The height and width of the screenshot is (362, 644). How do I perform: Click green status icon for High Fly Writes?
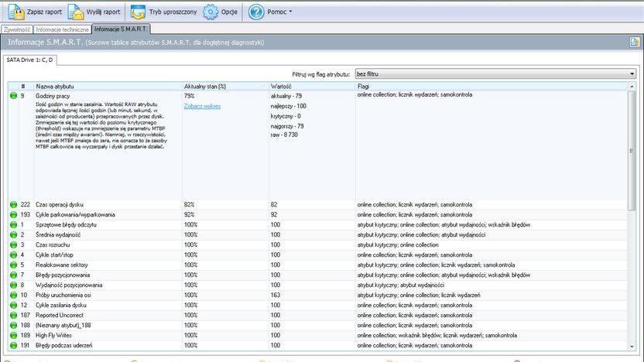[14, 336]
